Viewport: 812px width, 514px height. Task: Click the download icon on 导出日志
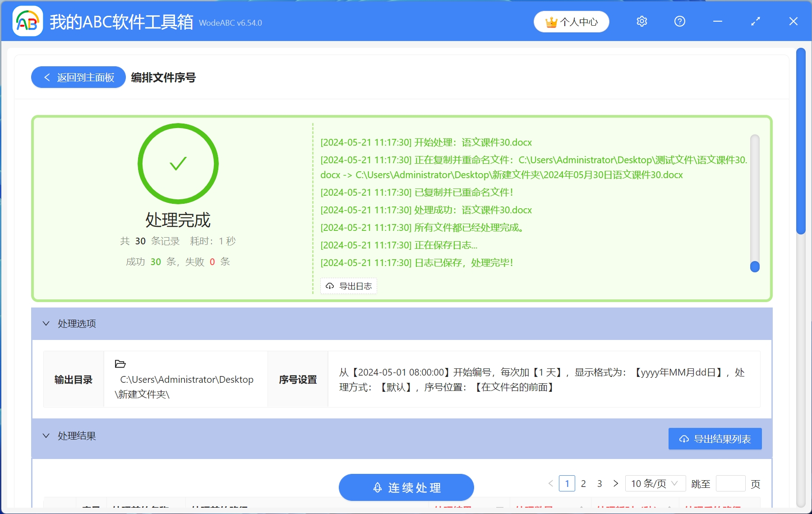pos(329,286)
